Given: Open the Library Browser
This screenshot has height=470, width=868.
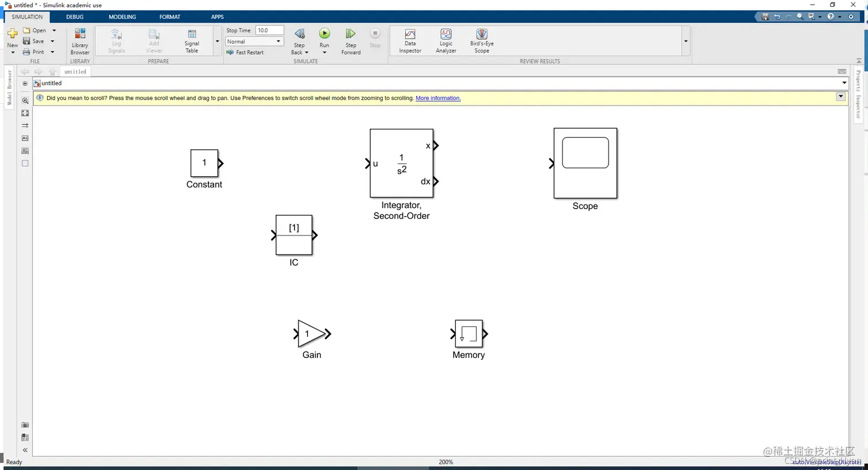Looking at the screenshot, I should pyautogui.click(x=80, y=41).
